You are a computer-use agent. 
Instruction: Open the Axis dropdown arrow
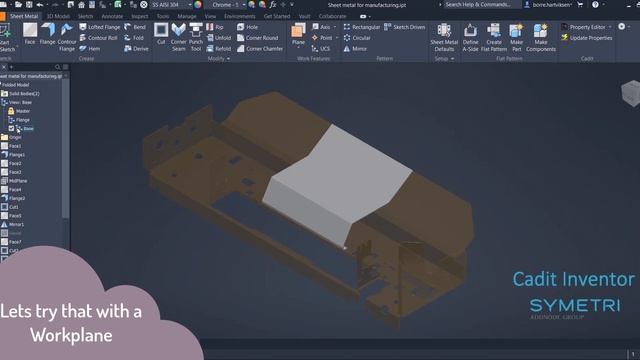335,27
